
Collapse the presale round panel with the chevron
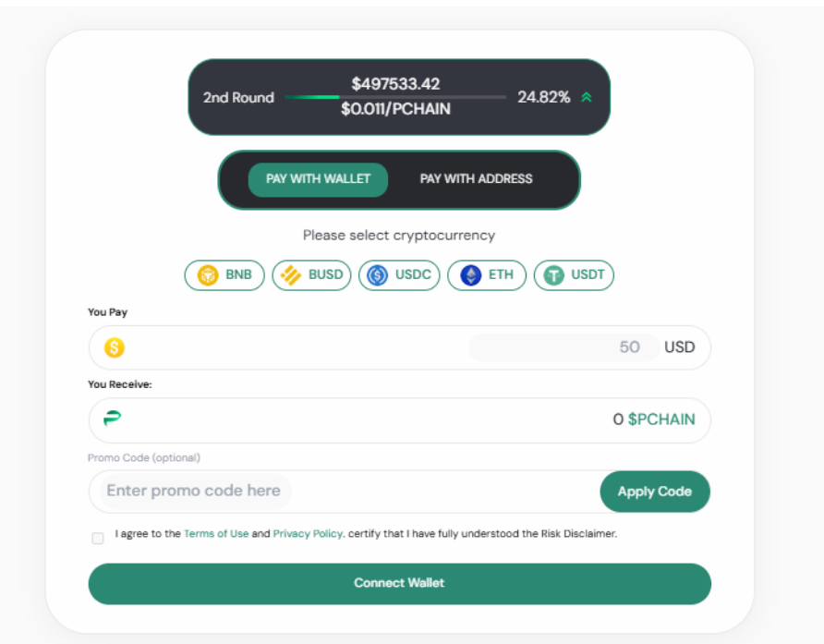[x=587, y=96]
